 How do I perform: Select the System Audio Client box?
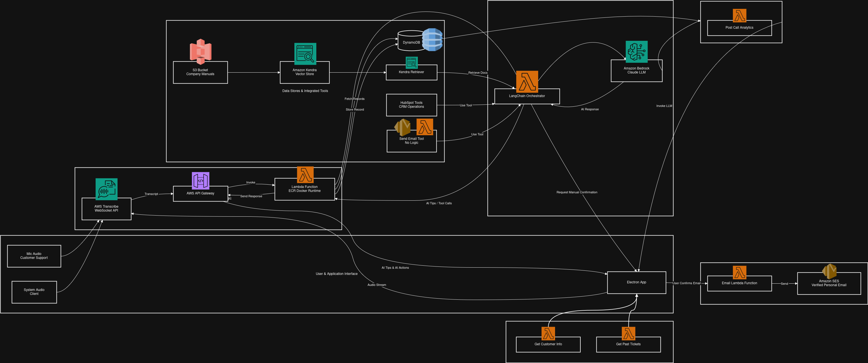point(34,292)
